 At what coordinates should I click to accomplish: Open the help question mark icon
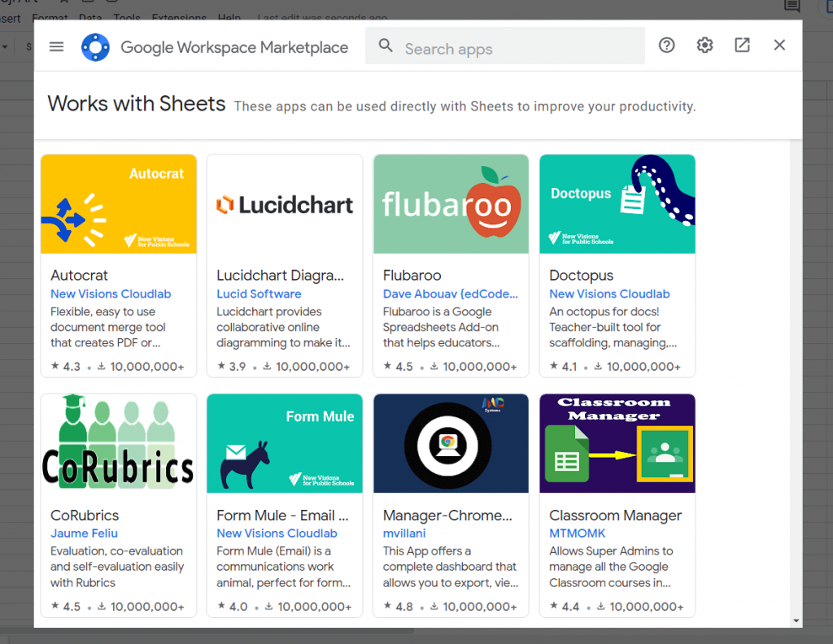pyautogui.click(x=666, y=46)
